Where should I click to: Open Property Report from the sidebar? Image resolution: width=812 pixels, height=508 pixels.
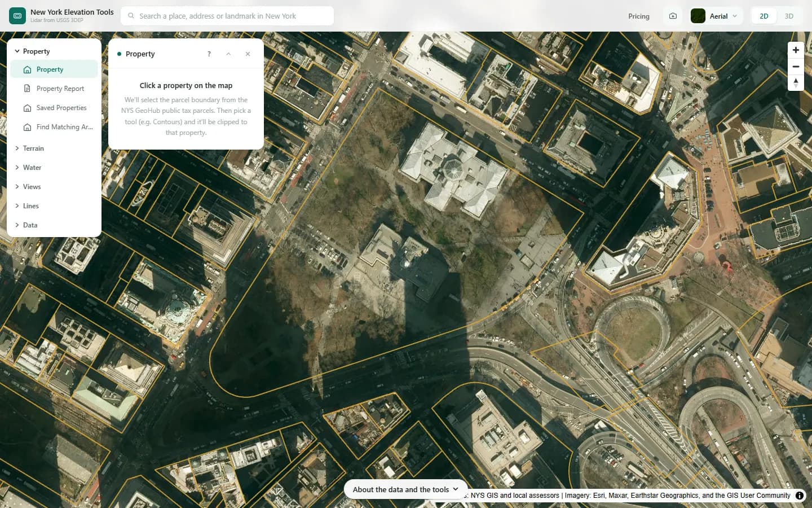[x=54, y=89]
